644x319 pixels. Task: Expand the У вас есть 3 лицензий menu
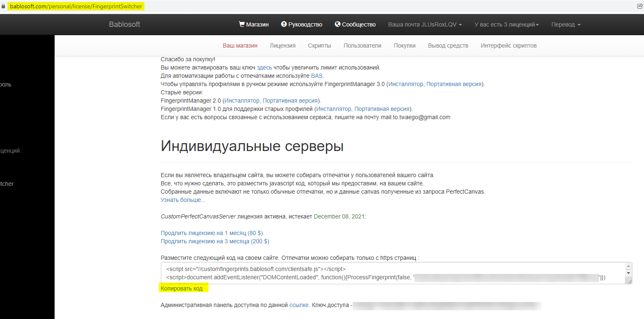pos(506,24)
